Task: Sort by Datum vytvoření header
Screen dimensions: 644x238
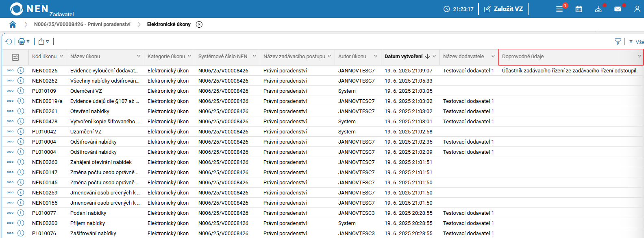Action: (x=404, y=57)
